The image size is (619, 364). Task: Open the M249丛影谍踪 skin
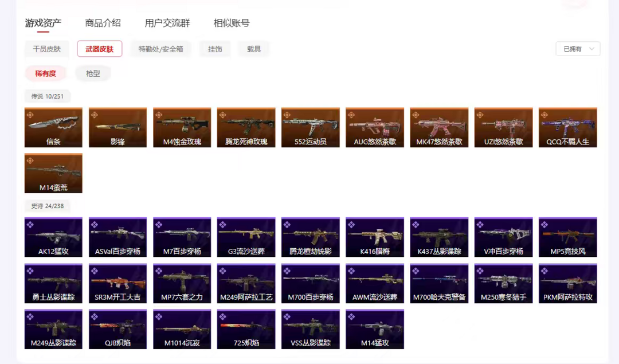[x=53, y=329]
